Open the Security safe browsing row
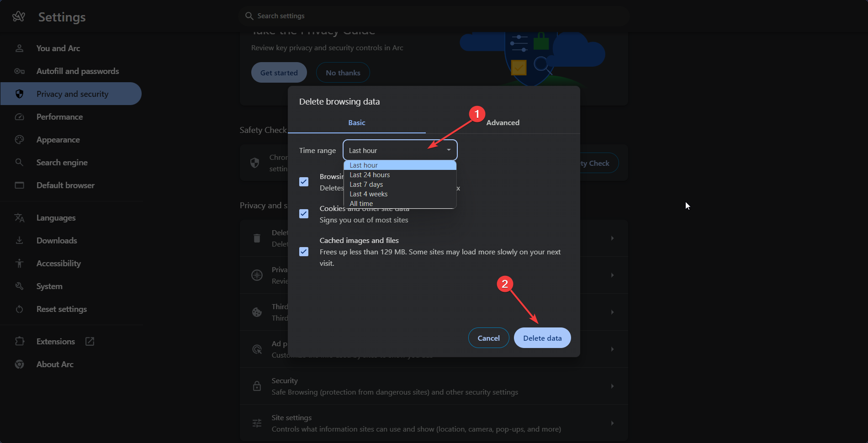This screenshot has width=868, height=443. coord(434,386)
